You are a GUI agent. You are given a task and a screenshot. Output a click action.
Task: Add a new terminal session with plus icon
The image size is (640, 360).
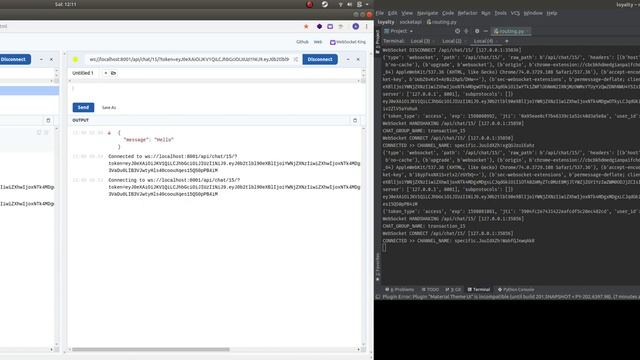(507, 41)
